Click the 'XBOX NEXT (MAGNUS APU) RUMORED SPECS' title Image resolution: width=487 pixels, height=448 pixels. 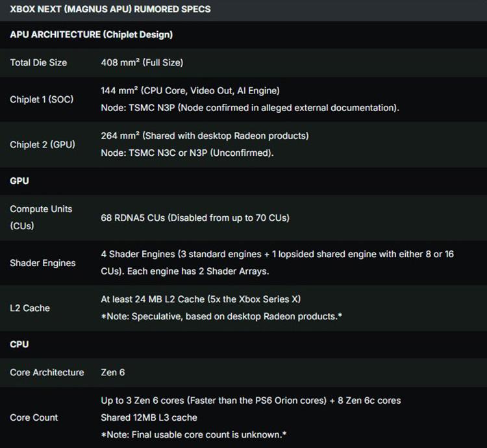(110, 10)
